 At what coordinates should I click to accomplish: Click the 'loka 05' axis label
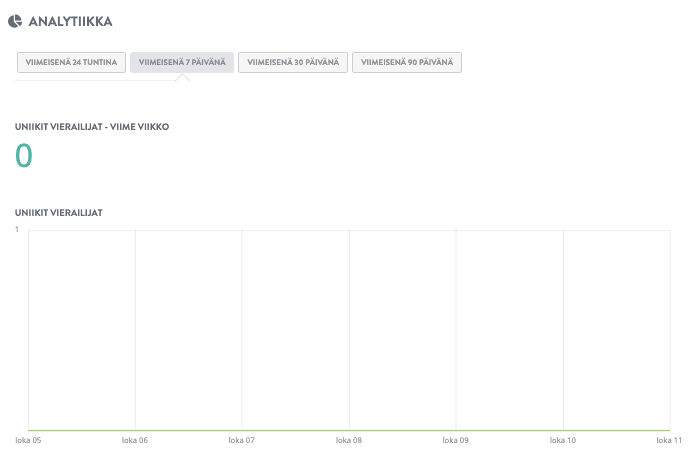coord(28,440)
